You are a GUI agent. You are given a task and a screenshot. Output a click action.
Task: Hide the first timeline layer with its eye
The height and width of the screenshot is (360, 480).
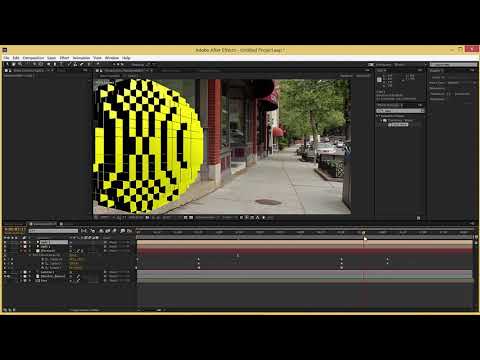[x=5, y=242]
